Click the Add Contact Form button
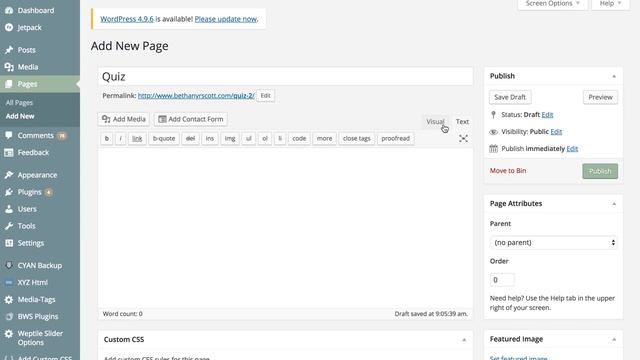Screen dimensions: 640x360 pos(191,119)
